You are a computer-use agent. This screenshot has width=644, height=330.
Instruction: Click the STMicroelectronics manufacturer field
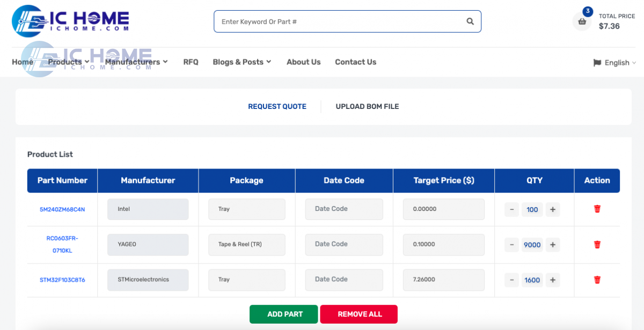pos(148,280)
